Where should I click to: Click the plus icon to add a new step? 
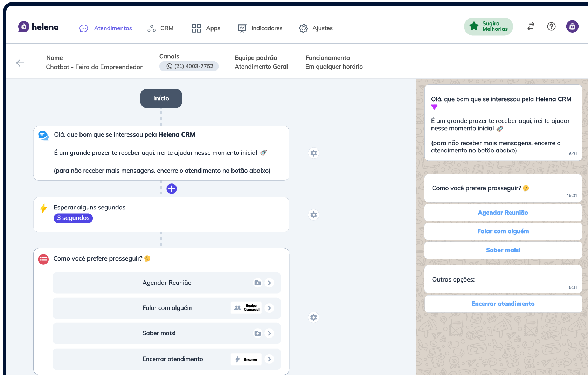(171, 188)
